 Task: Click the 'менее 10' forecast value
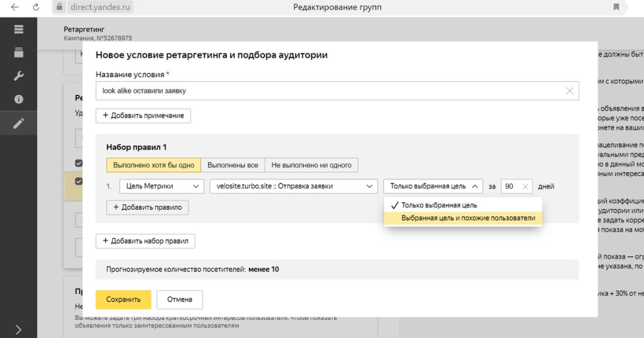point(264,270)
